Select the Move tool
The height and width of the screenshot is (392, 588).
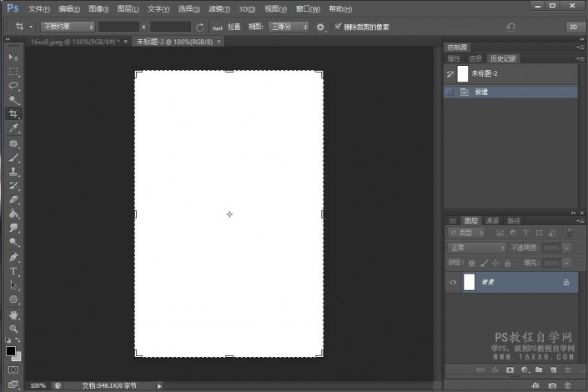[13, 58]
